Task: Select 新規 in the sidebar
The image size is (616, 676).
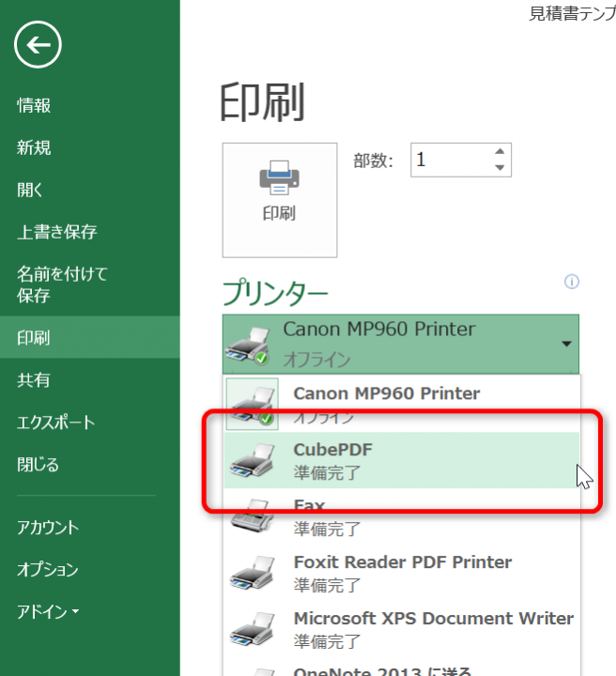Action: pyautogui.click(x=34, y=147)
